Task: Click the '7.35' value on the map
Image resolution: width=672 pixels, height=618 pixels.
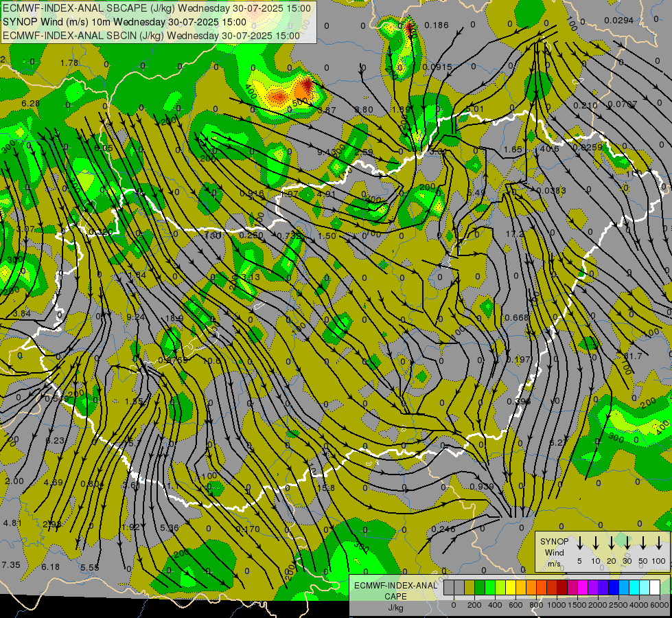Action: point(11,565)
